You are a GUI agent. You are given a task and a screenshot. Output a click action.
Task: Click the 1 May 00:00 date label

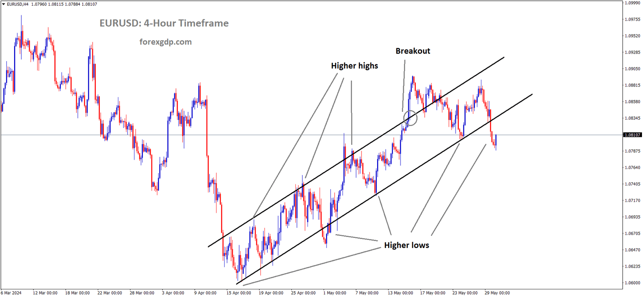334,293
